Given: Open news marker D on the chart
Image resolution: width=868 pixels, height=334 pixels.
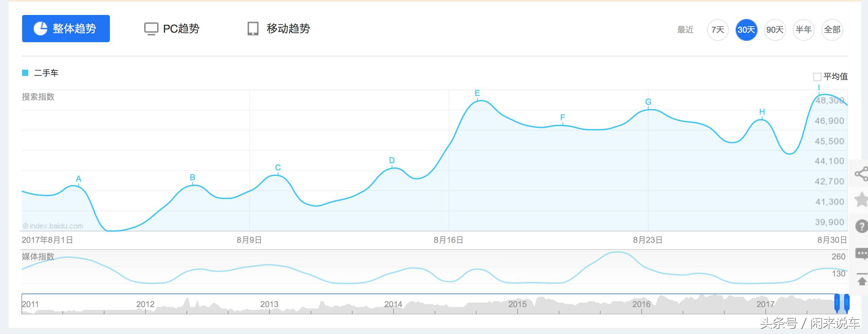Looking at the screenshot, I should click(392, 161).
